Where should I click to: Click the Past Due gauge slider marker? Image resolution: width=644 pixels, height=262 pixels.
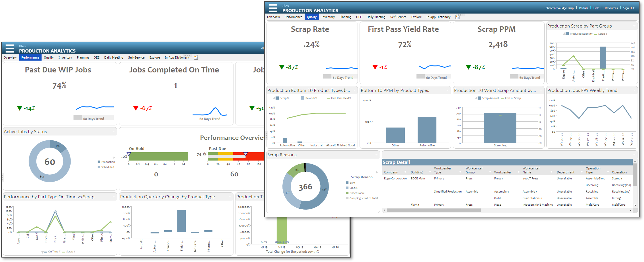245,154
